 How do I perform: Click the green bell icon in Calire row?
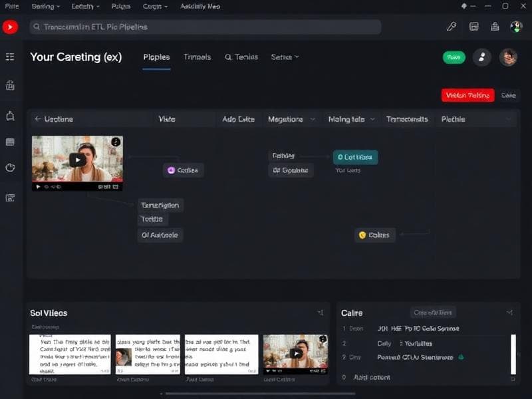(x=461, y=357)
